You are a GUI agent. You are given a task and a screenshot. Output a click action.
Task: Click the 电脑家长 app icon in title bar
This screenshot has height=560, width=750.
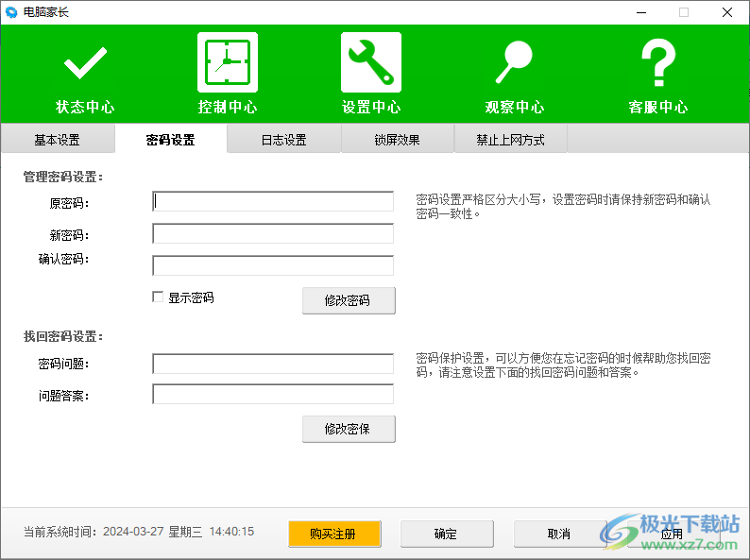coord(11,12)
